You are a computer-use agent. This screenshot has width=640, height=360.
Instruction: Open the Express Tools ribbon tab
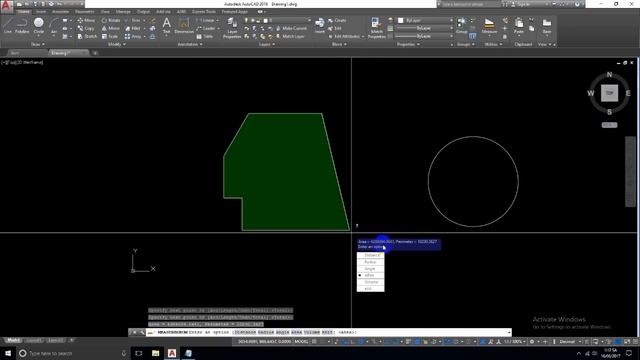[204, 11]
